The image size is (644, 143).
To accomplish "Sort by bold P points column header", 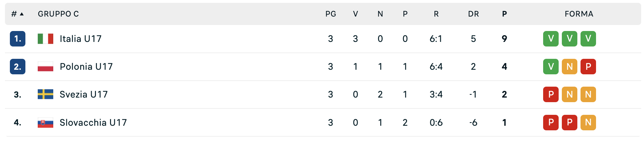I will [x=504, y=14].
